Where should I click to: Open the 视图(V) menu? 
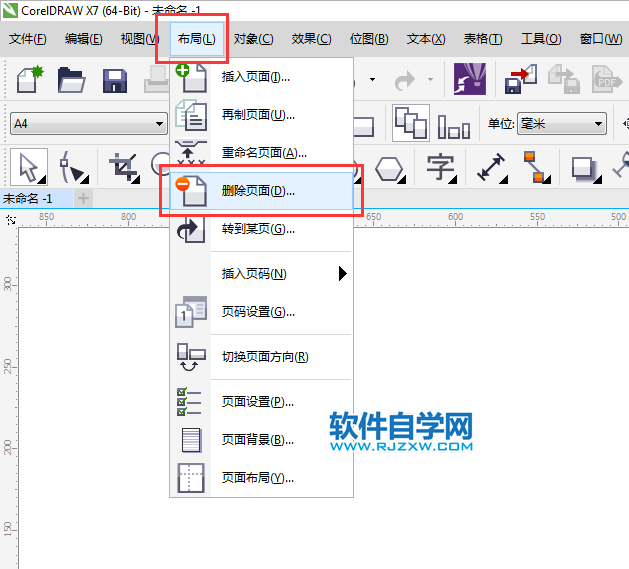(140, 39)
